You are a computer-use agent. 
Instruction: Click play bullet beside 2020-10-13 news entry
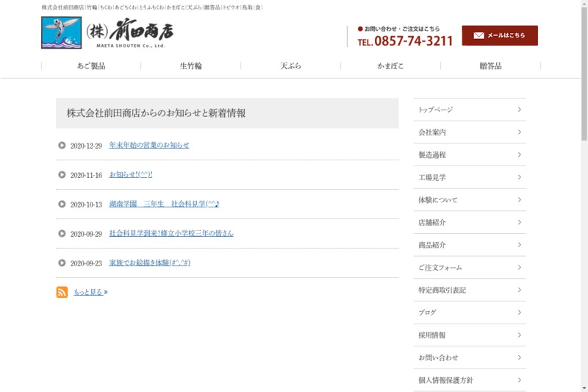click(x=62, y=204)
